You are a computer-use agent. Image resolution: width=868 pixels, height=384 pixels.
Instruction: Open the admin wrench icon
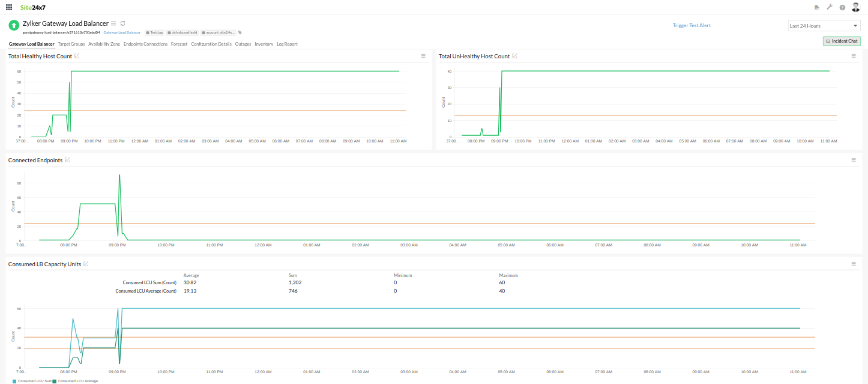point(830,7)
